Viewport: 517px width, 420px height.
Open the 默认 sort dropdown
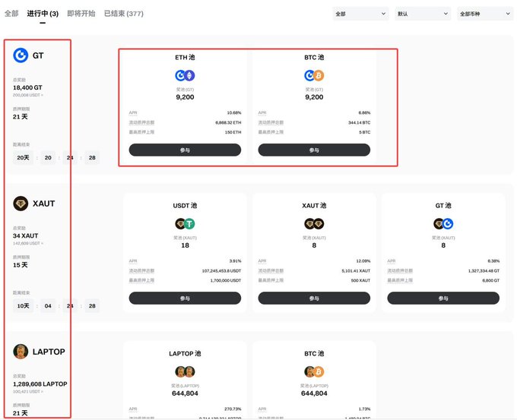coord(423,14)
